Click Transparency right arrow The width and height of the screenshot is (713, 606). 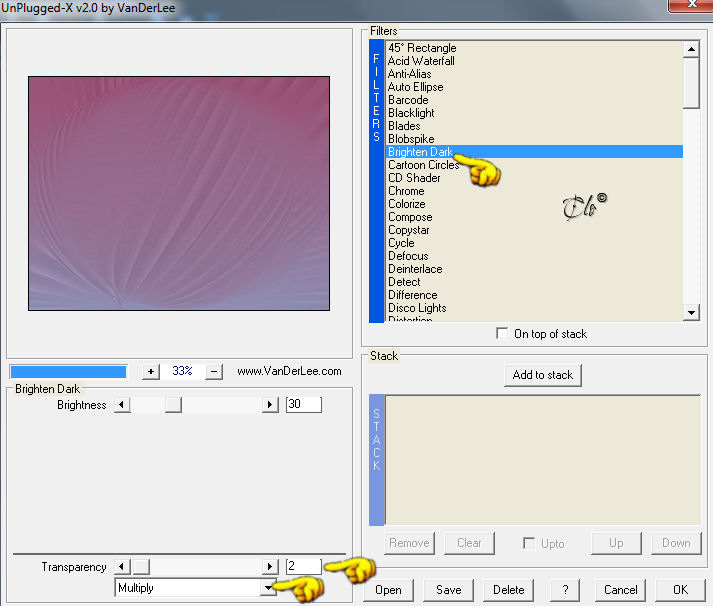point(270,566)
